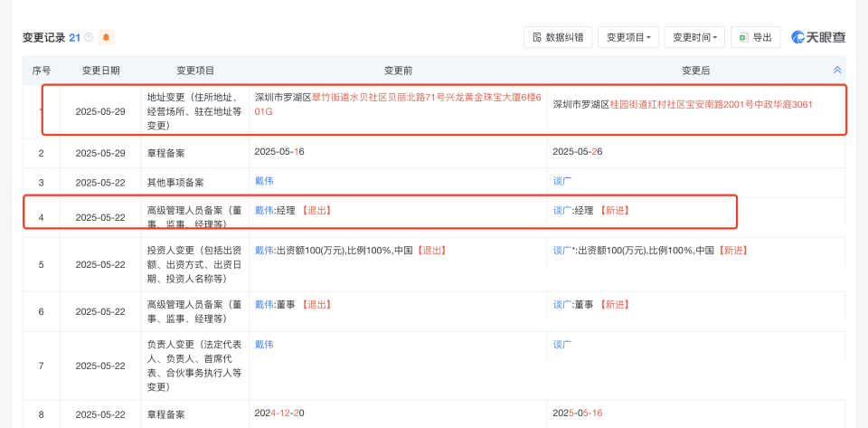868x428 pixels.
Task: Click the 天眼查 logo
Action: click(818, 37)
